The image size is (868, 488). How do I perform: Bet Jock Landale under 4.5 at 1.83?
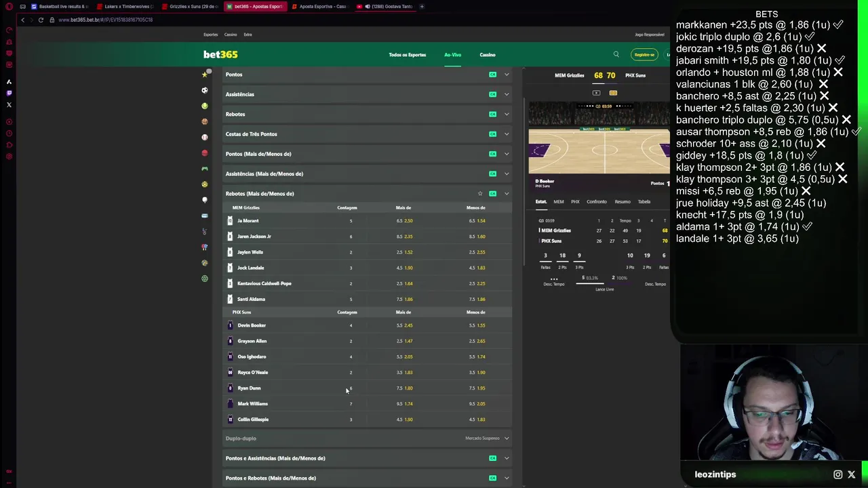click(477, 268)
